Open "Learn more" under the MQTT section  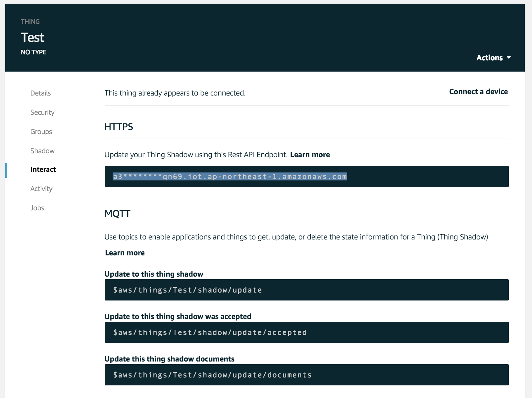click(124, 253)
